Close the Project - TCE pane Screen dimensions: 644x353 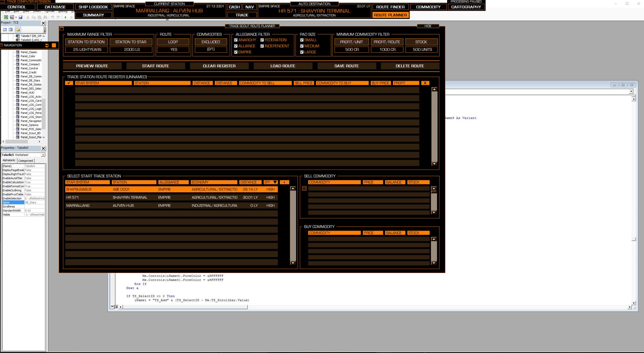coord(43,23)
